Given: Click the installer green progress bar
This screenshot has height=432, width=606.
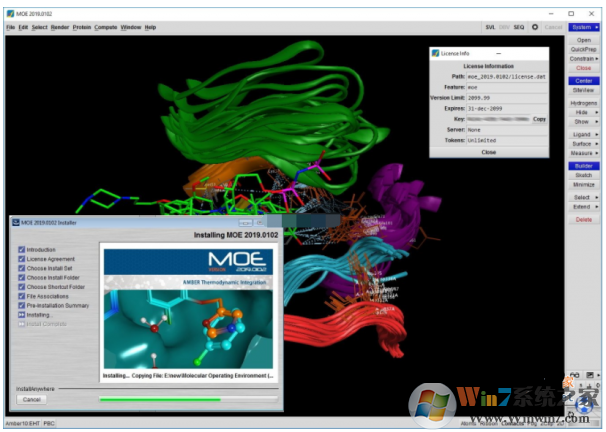Looking at the screenshot, I should tap(189, 399).
